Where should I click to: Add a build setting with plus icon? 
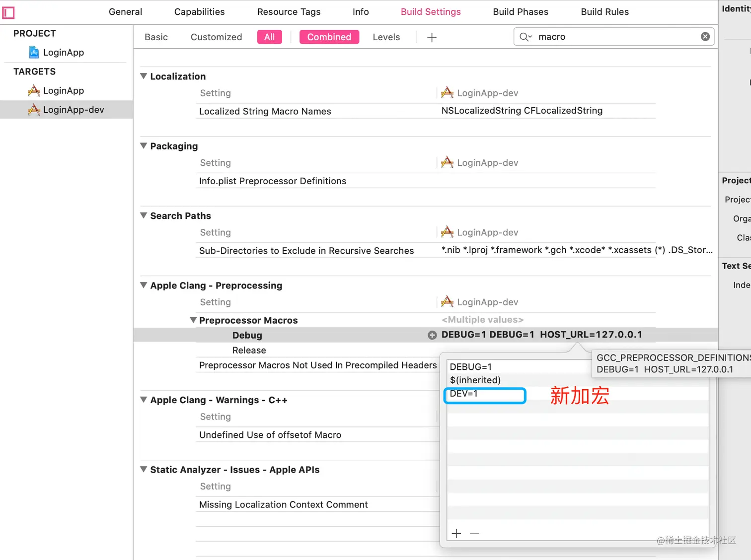tap(432, 38)
